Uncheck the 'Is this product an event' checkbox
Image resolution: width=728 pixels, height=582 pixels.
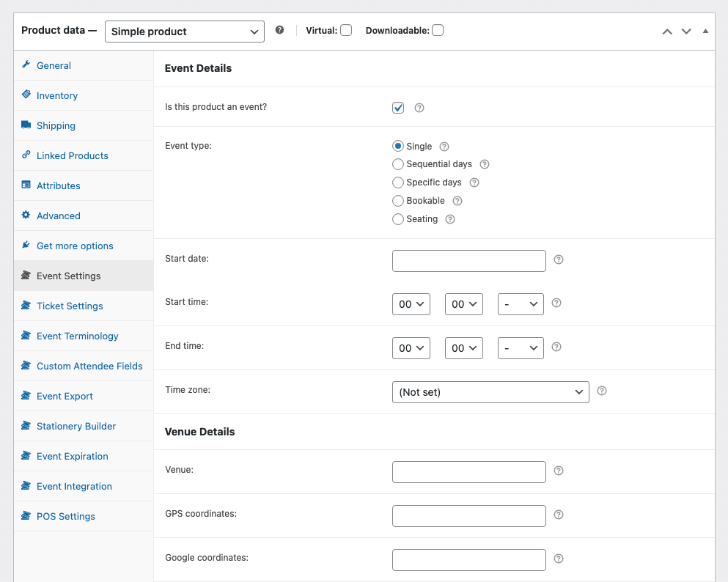coord(398,108)
